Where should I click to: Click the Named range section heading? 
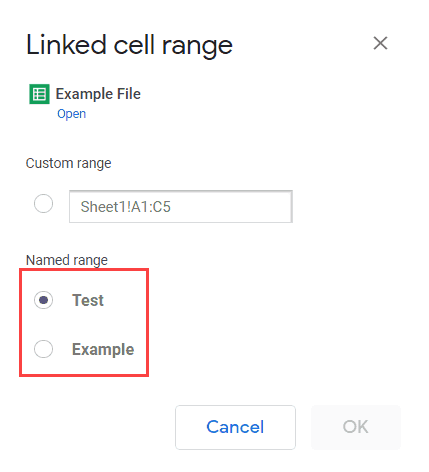(x=67, y=260)
